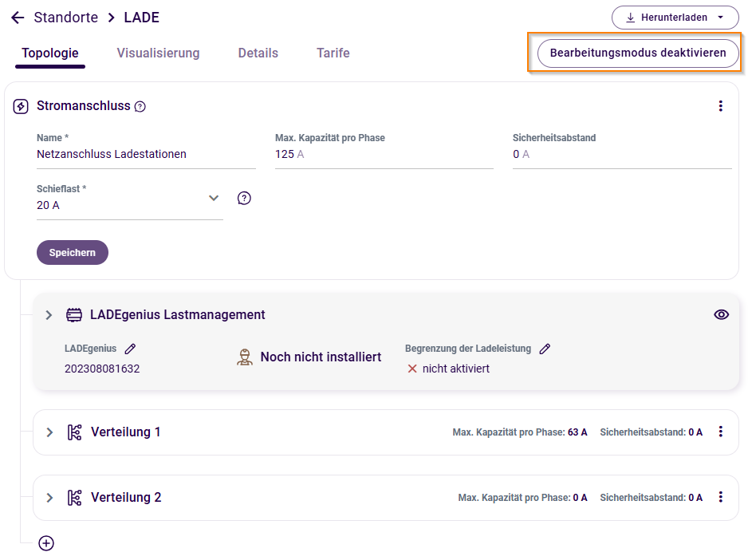Expand the Verteilung 1 row
The image size is (748, 560).
point(49,432)
